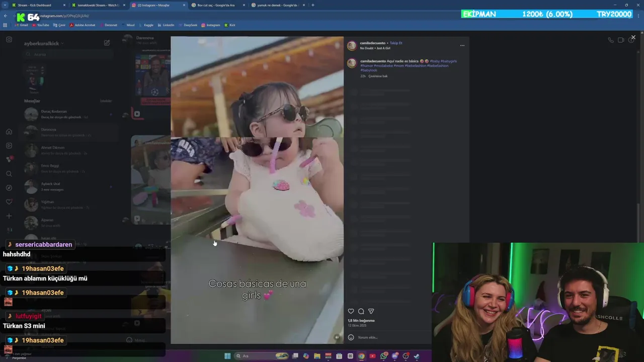Screen dimensions: 644x362
Task: Click the Instagram logo in sidebar
Action: pyautogui.click(x=9, y=39)
